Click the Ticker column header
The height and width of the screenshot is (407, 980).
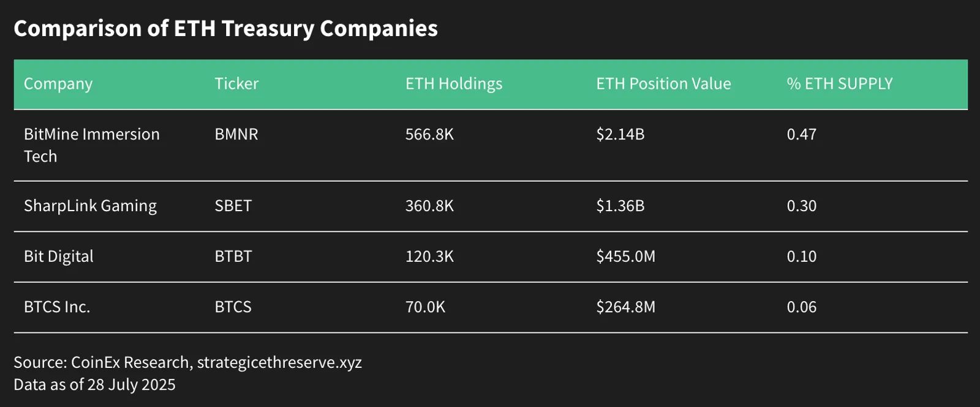[236, 84]
